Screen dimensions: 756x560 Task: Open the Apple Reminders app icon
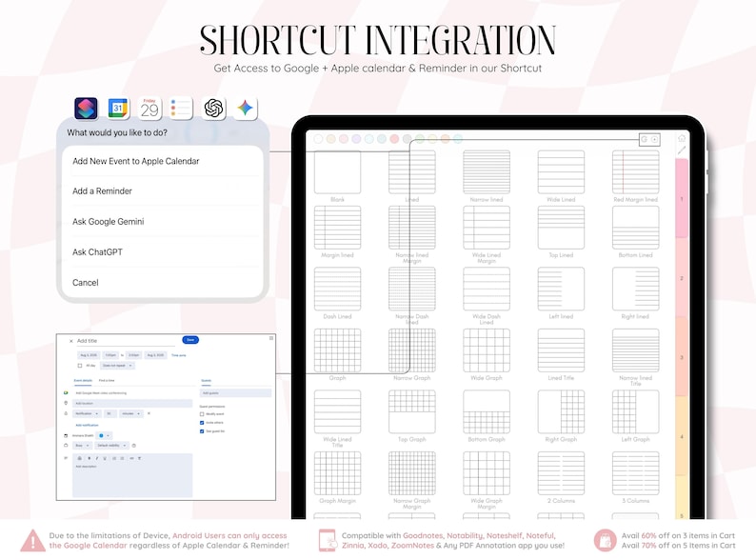coord(181,108)
